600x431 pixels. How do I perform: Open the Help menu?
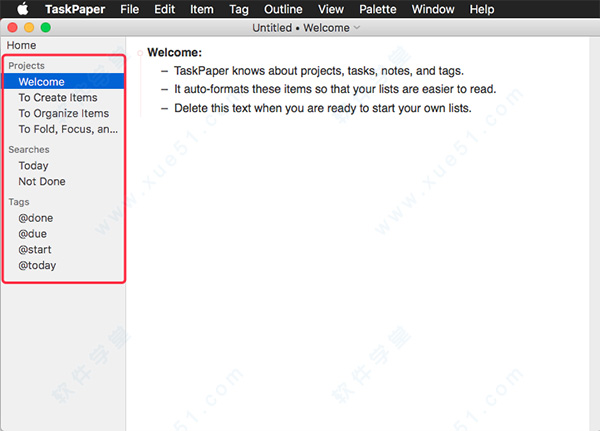tap(482, 9)
